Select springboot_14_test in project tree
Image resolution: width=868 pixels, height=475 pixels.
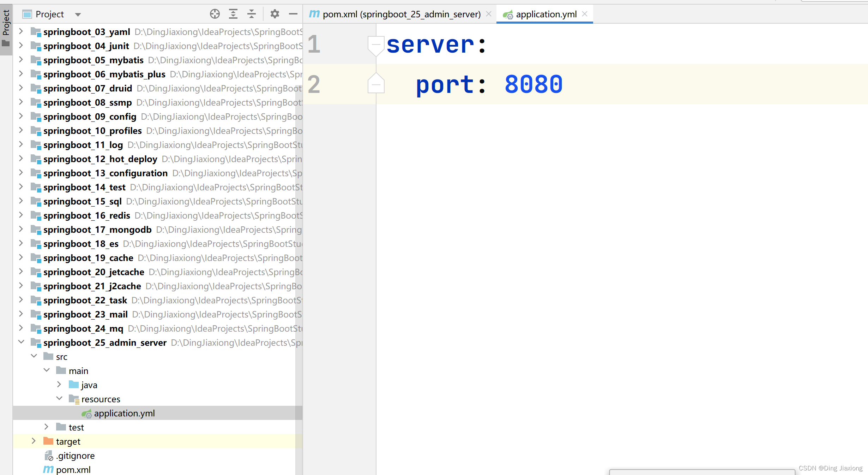tap(85, 187)
